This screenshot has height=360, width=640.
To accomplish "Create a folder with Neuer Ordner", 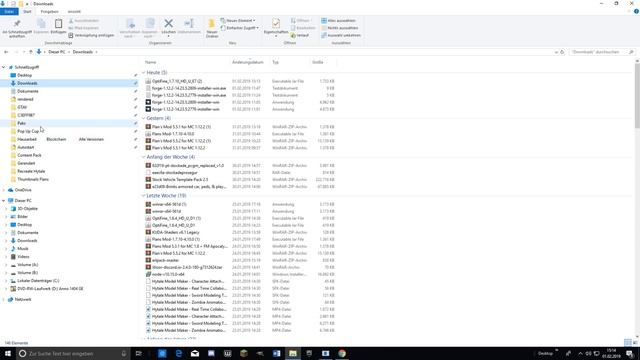I will point(211,29).
